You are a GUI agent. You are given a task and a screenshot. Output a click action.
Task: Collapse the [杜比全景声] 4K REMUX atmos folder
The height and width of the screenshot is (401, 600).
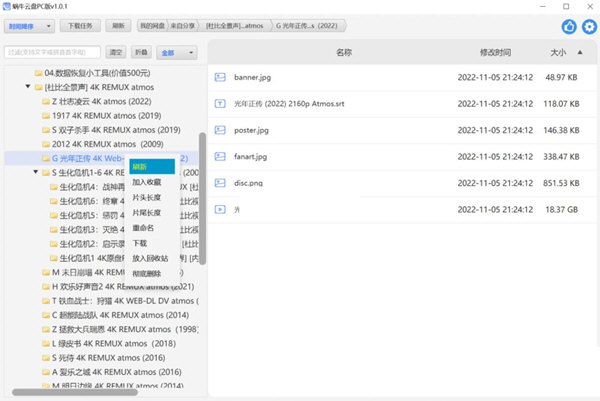pos(27,87)
